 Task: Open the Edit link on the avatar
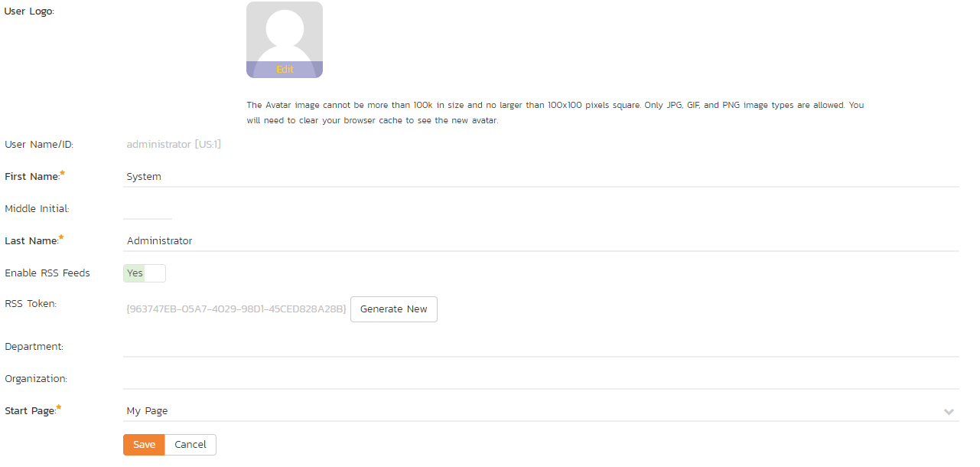(x=285, y=70)
